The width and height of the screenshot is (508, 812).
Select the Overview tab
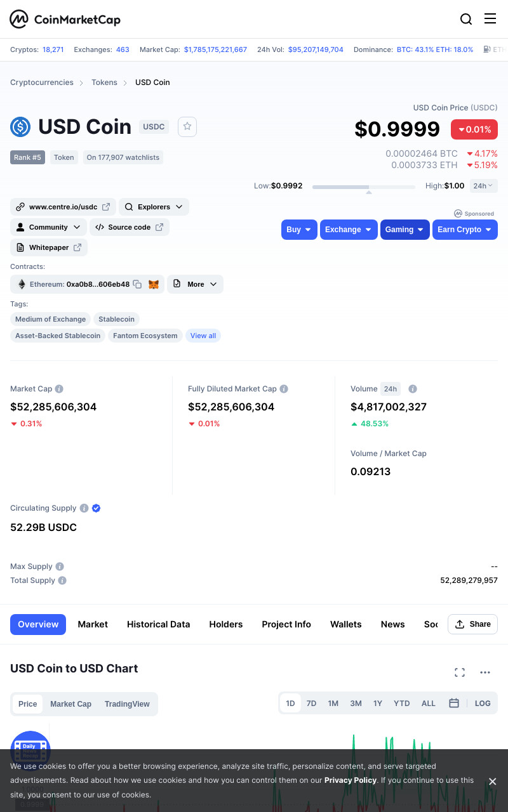(38, 624)
